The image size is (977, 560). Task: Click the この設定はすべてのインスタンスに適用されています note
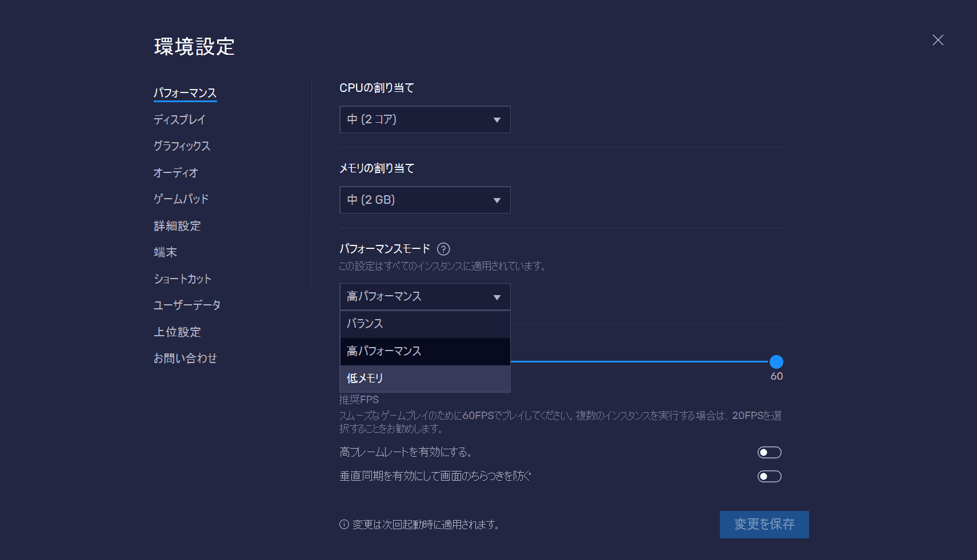pos(442,266)
